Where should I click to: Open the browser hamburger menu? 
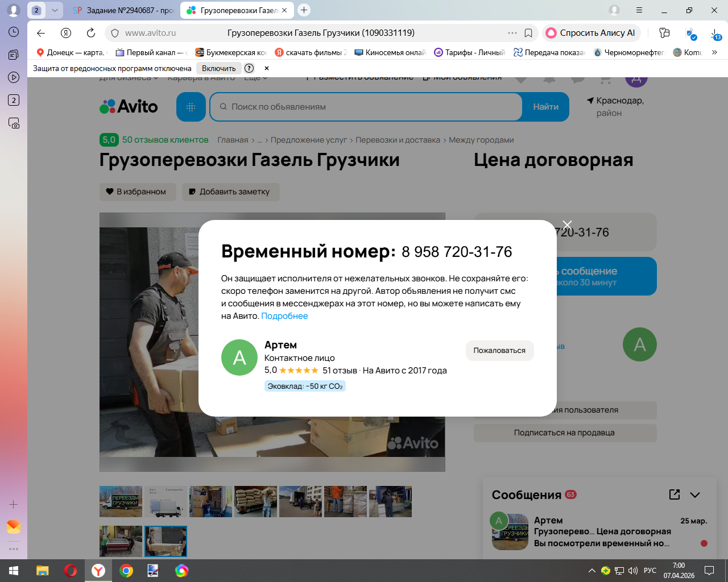639,10
